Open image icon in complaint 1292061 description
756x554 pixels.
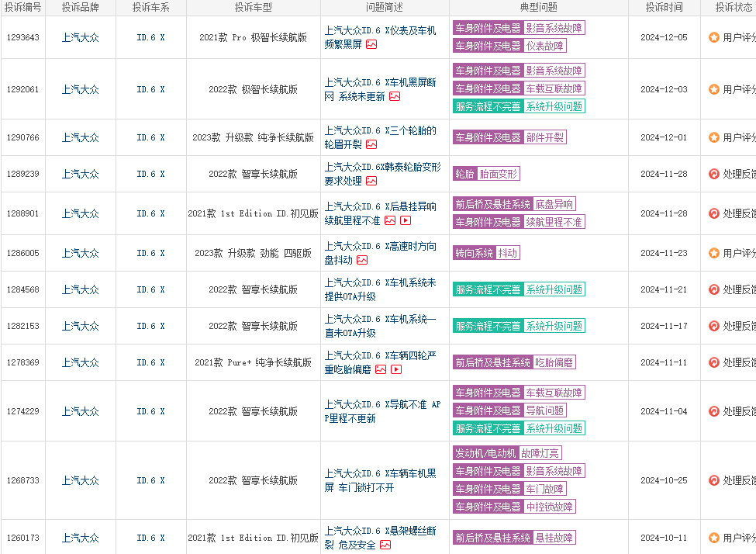click(x=395, y=96)
